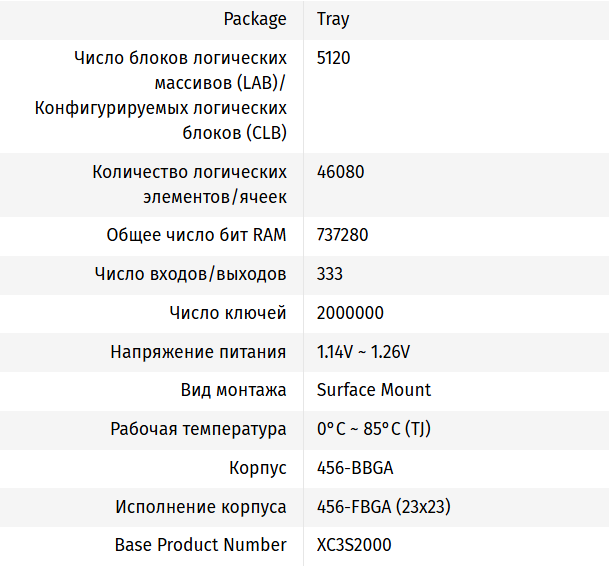609x570 pixels.
Task: Select the 46080 logic elements value
Action: tap(340, 172)
